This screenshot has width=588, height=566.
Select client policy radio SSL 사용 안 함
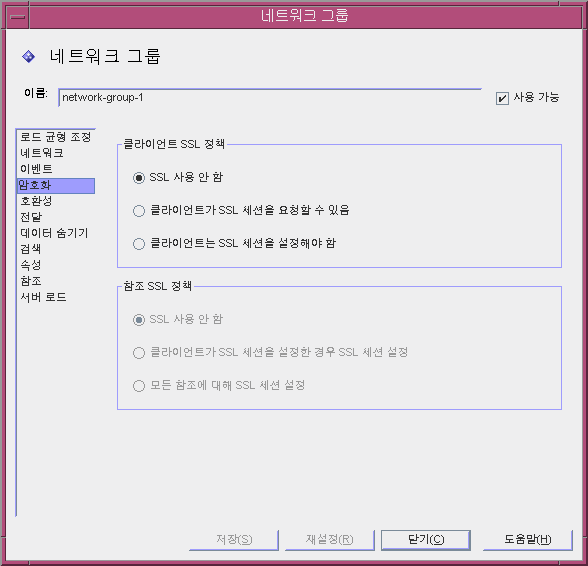pyautogui.click(x=139, y=177)
